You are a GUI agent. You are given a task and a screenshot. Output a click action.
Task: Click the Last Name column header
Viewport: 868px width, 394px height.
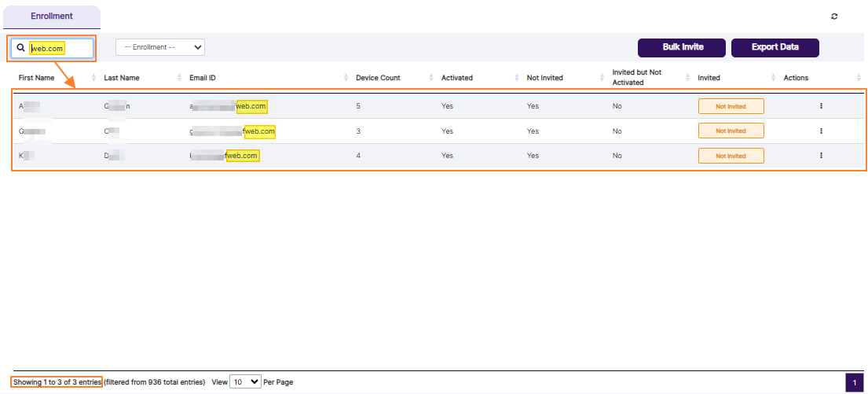121,78
